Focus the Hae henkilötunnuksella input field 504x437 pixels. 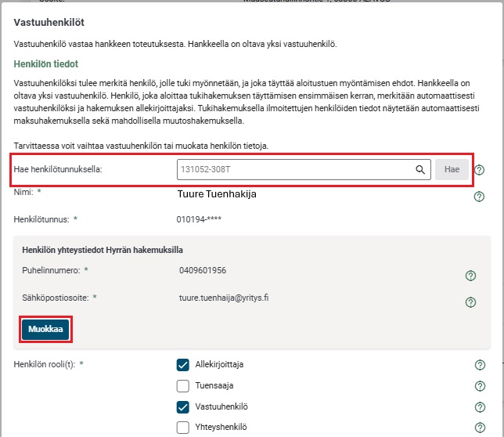pos(293,169)
